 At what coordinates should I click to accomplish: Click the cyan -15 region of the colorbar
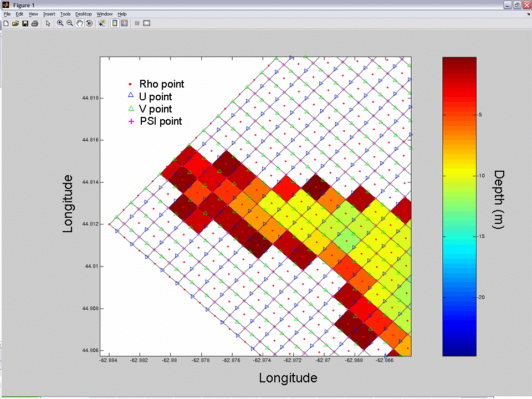[x=459, y=237]
